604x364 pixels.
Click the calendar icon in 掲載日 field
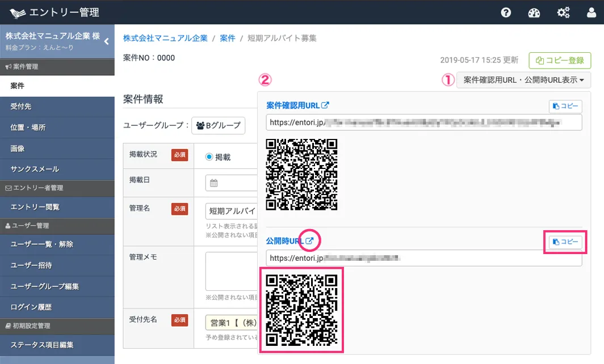(214, 183)
